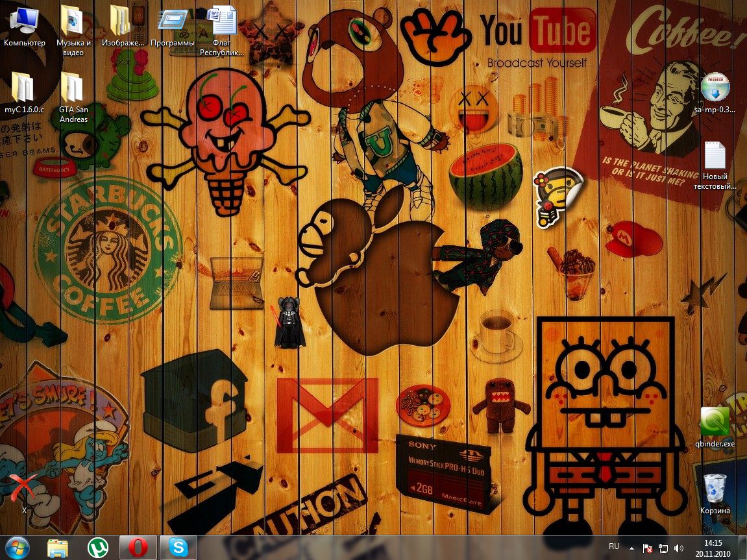Switch to Opera browser in taskbar

point(138,548)
